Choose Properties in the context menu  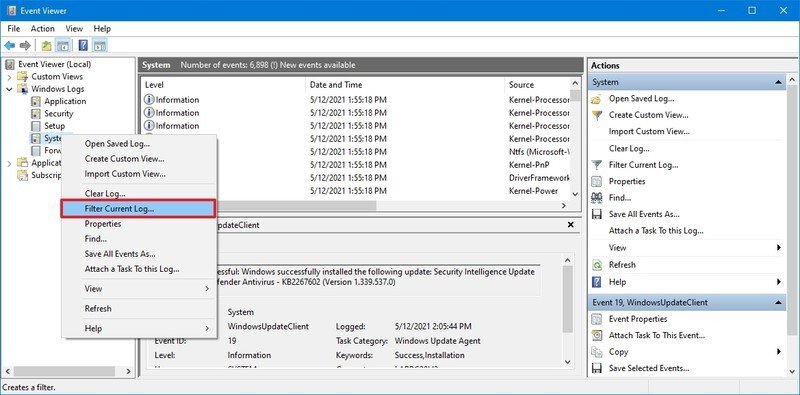(139, 224)
